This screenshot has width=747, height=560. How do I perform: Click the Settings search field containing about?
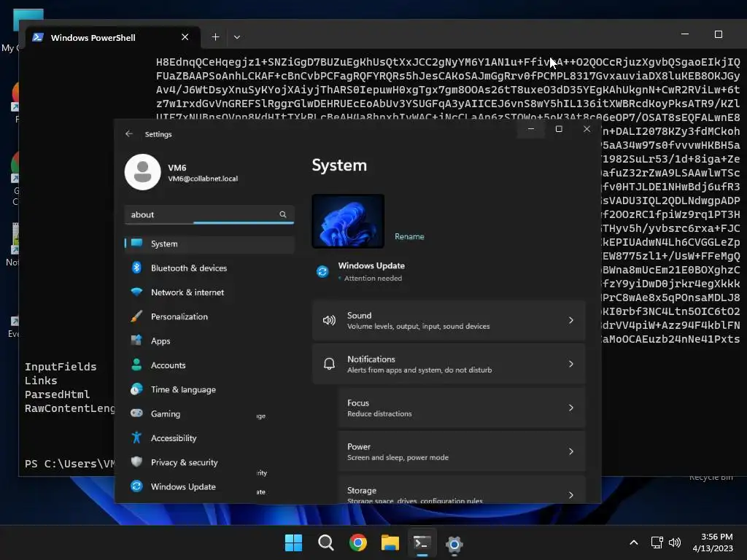pyautogui.click(x=209, y=215)
